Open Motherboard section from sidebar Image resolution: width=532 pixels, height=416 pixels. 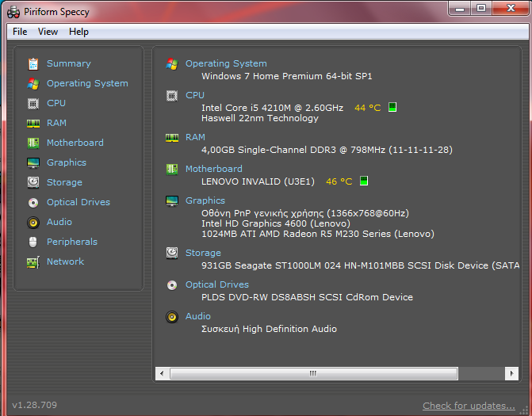click(x=75, y=143)
